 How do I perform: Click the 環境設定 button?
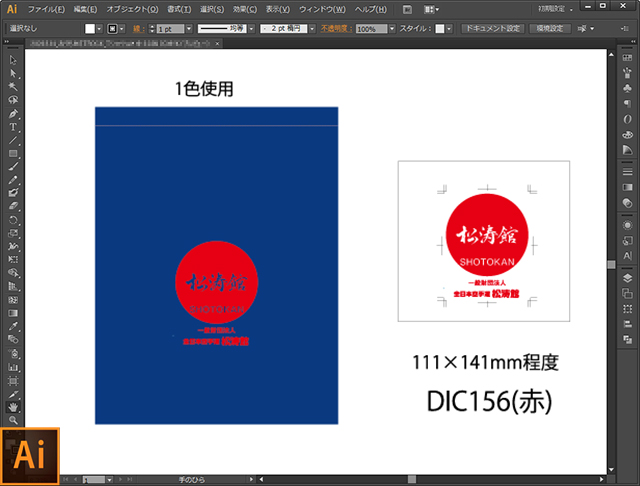[550, 29]
